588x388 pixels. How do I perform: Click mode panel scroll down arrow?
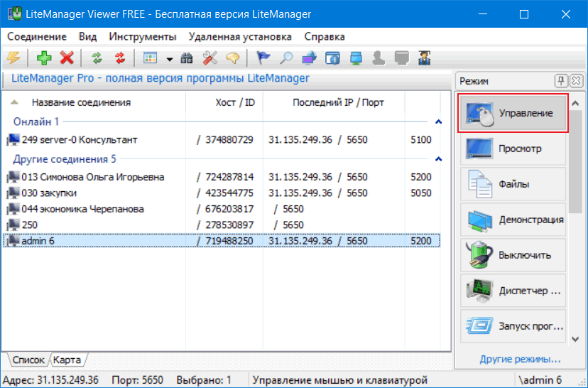pos(576,339)
